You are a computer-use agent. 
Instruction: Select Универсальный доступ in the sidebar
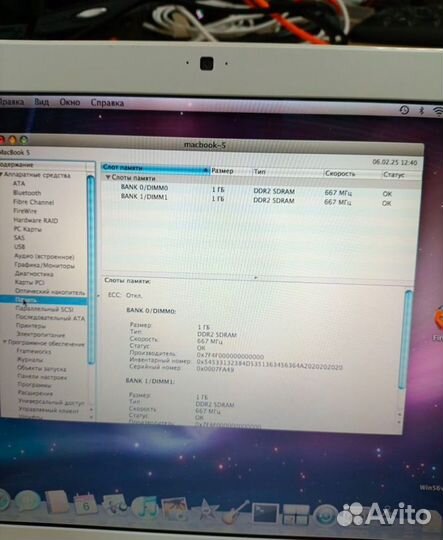coord(51,402)
